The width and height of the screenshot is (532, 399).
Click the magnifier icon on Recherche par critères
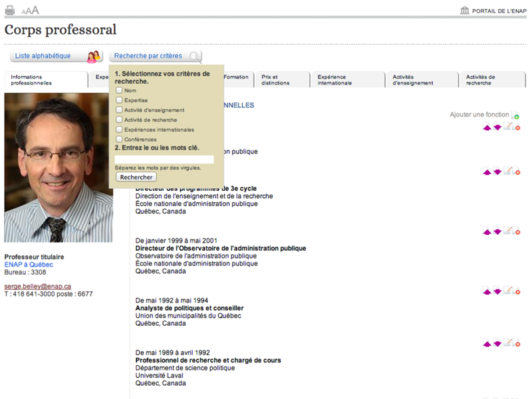(x=195, y=57)
